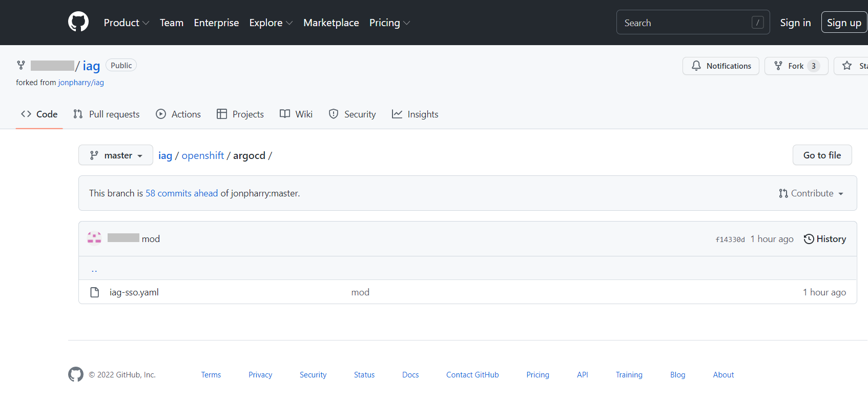Open commit hash f14330d
The height and width of the screenshot is (400, 868).
pyautogui.click(x=730, y=239)
